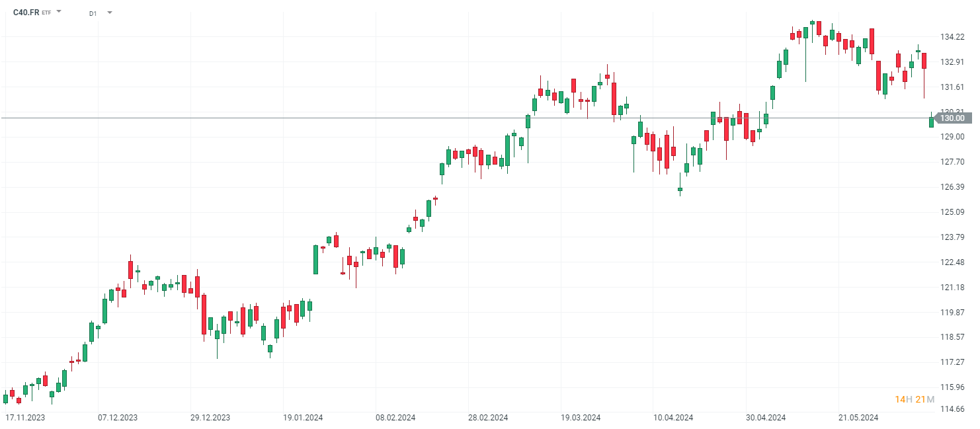This screenshot has height=429, width=980.
Task: Click the small ETF tag beside the symbol
Action: 46,13
